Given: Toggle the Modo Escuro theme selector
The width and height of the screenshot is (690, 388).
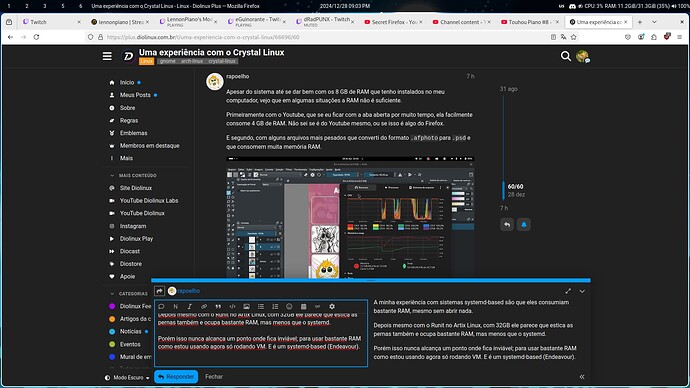Looking at the screenshot, I should click(x=127, y=378).
